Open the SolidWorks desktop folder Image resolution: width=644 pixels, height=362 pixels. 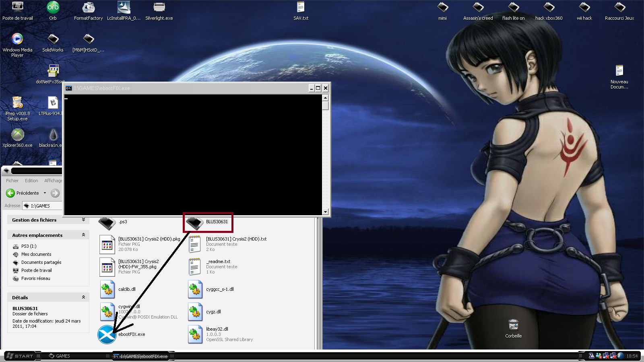[x=53, y=43]
